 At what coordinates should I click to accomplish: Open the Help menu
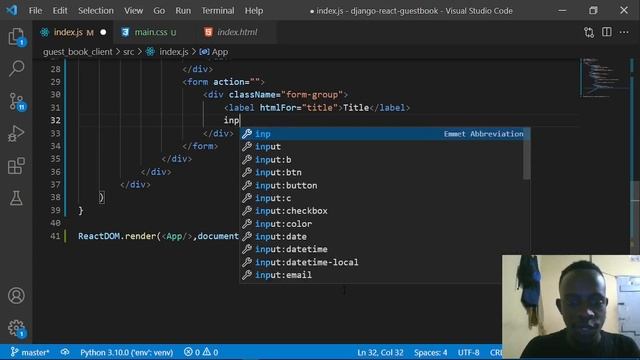point(253,11)
